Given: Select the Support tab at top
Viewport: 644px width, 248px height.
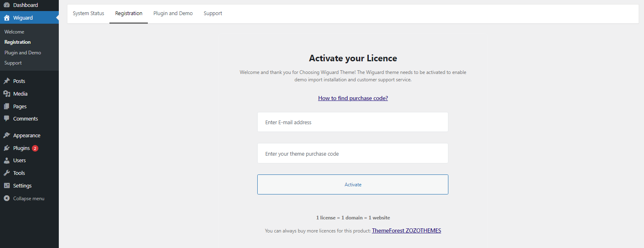Looking at the screenshot, I should [x=213, y=13].
